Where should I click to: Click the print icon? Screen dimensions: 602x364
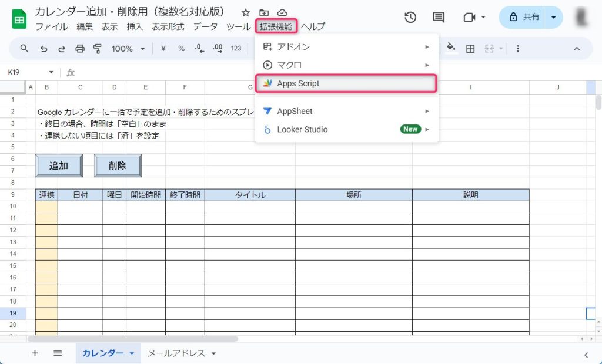tap(80, 49)
